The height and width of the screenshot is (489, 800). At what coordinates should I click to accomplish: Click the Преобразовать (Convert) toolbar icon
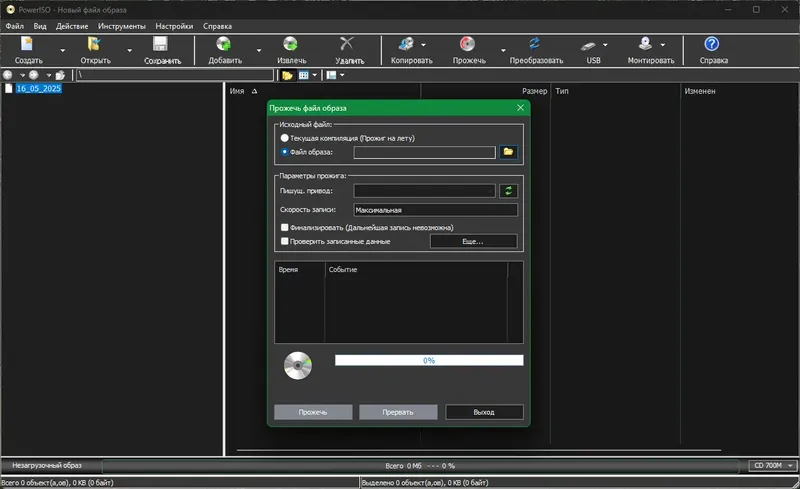tap(534, 44)
